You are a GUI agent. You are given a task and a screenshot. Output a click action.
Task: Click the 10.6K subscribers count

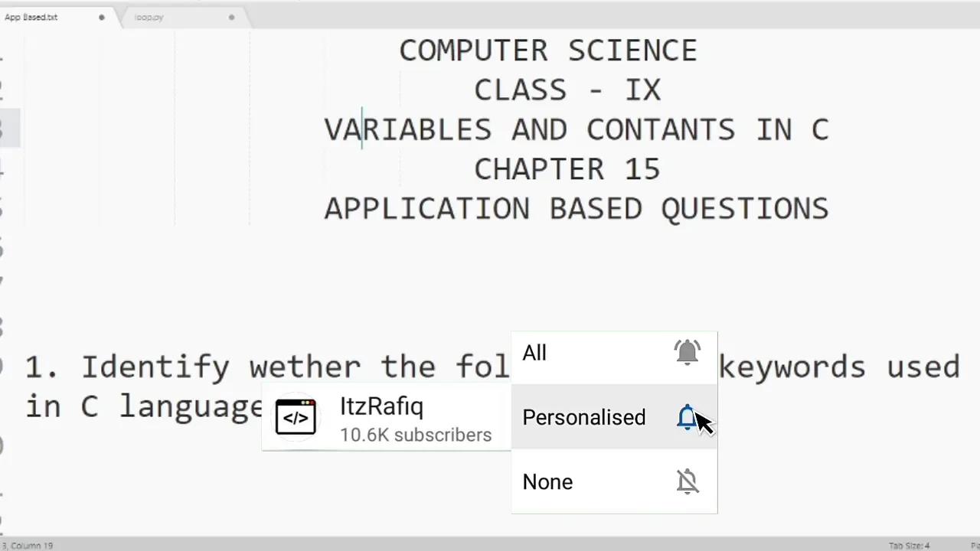[x=415, y=435]
